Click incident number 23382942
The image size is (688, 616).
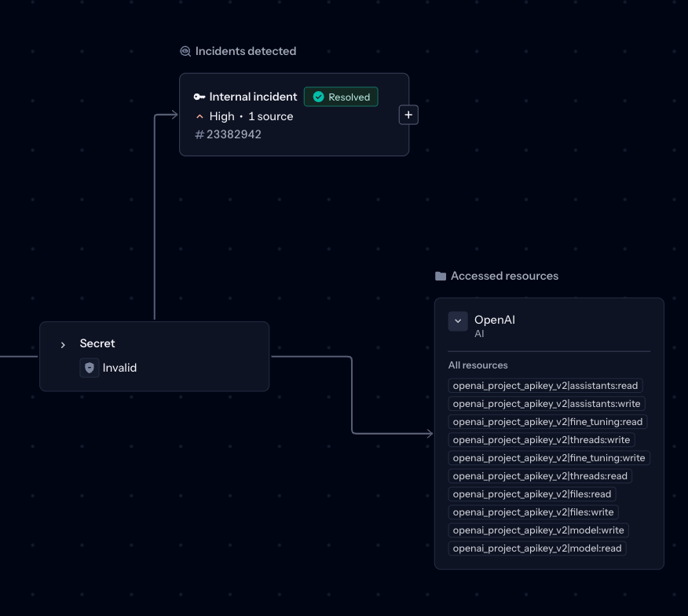click(234, 134)
